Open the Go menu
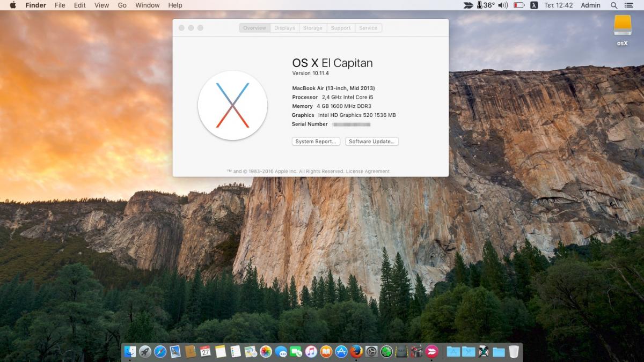Screen dimensions: 644x362 pyautogui.click(x=122, y=5)
